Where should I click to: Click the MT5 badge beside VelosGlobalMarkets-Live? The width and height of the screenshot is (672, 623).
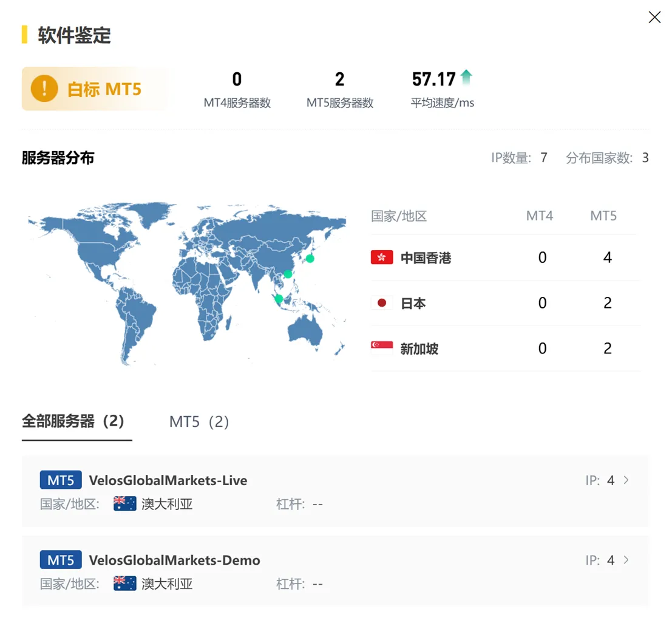click(61, 480)
